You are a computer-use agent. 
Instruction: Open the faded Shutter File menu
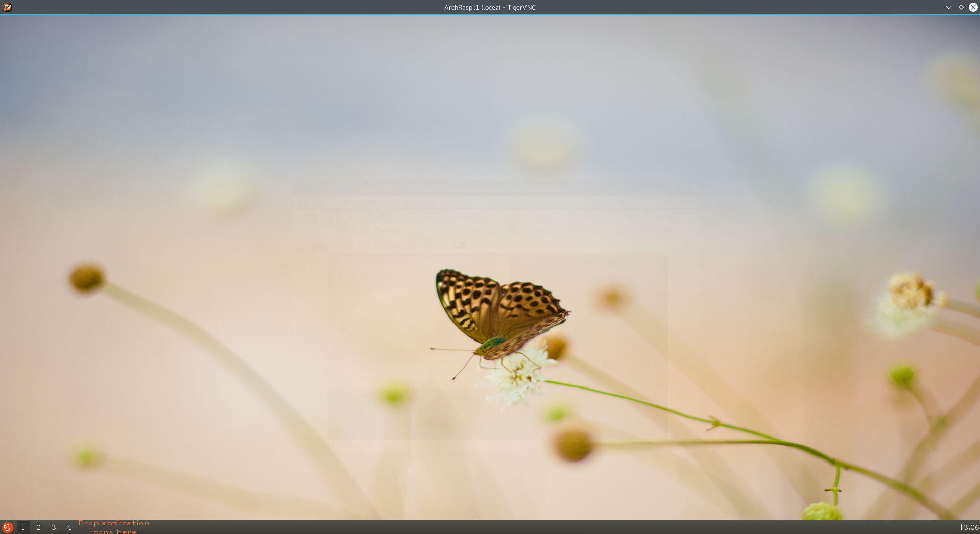[x=304, y=203]
